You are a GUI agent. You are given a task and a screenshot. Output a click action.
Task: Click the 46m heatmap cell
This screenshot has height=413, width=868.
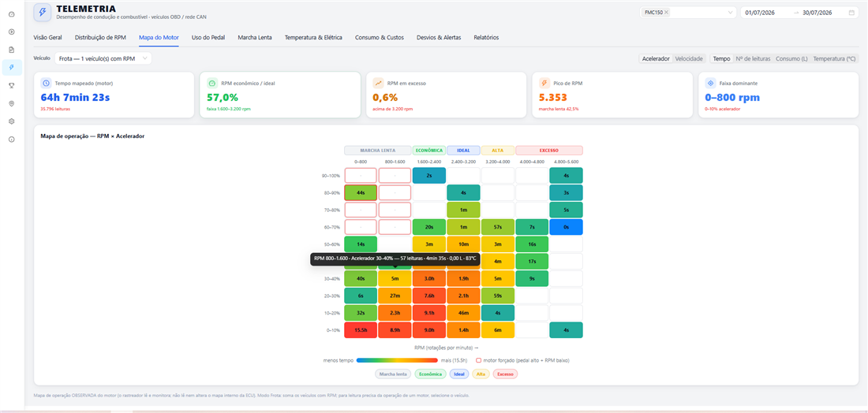[463, 312]
